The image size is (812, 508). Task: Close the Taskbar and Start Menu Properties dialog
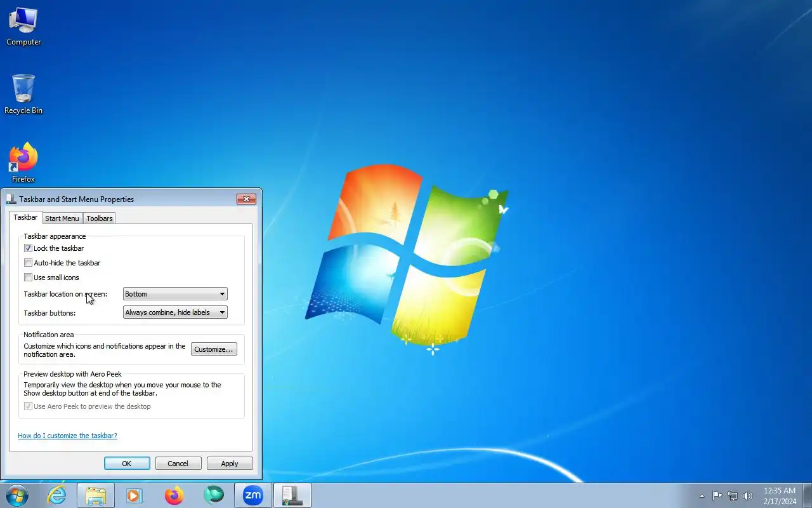coord(246,199)
